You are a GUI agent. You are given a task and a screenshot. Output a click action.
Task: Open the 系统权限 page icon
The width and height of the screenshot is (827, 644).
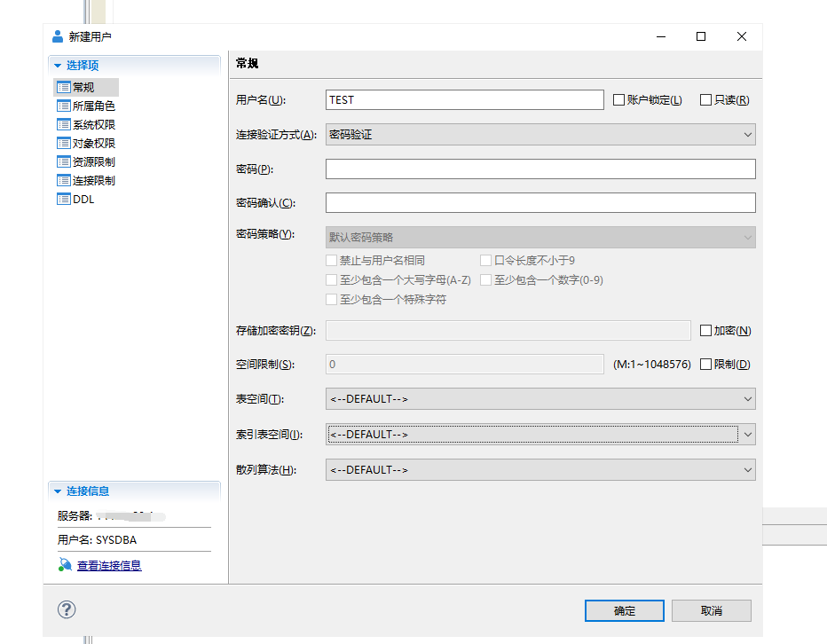[63, 124]
